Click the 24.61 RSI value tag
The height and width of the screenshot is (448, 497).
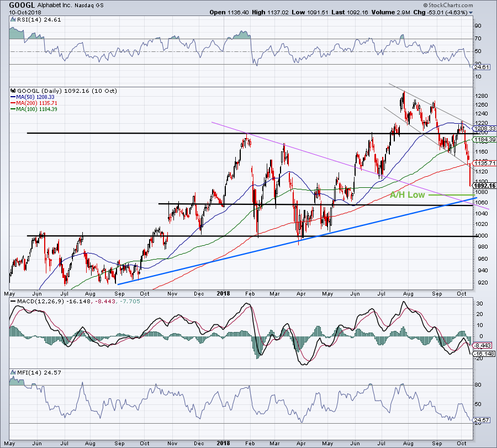click(x=482, y=67)
